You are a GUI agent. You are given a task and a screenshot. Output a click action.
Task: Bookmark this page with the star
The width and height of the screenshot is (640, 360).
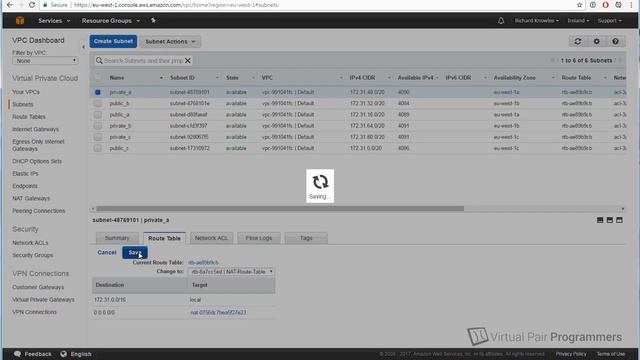pyautogui.click(x=579, y=5)
